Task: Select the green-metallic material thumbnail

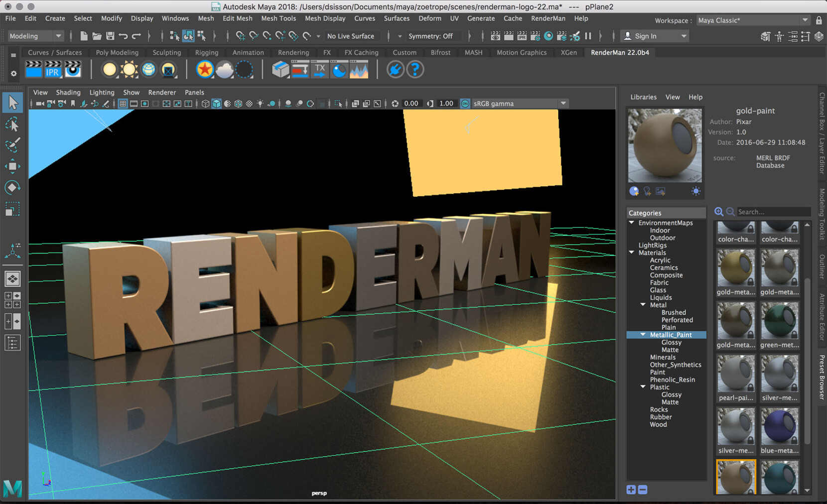Action: 779,321
